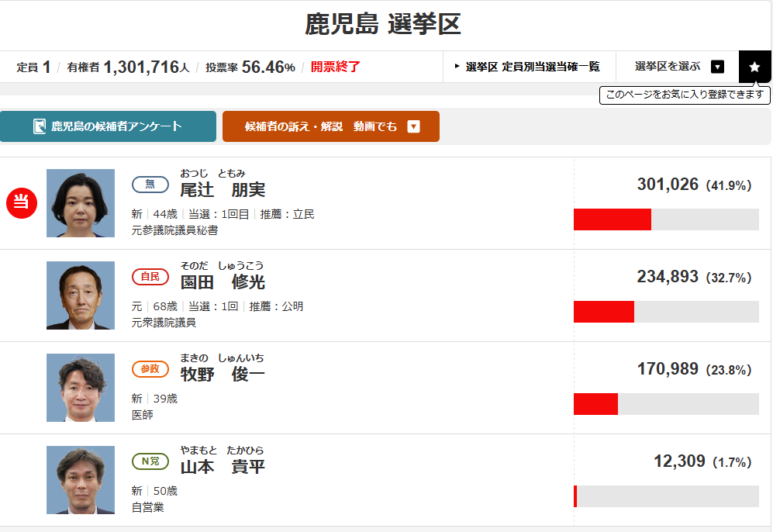
Task: Click the questionnaire document icon
Action: point(40,126)
